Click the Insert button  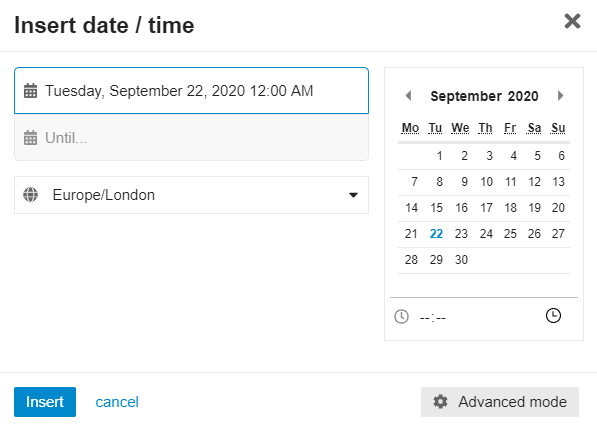45,402
